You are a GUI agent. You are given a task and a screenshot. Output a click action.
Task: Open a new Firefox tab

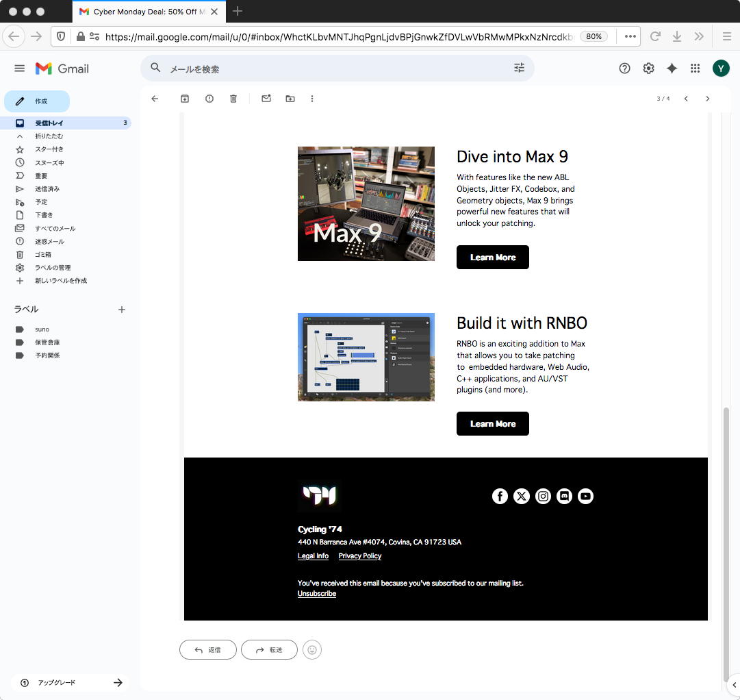click(x=238, y=12)
